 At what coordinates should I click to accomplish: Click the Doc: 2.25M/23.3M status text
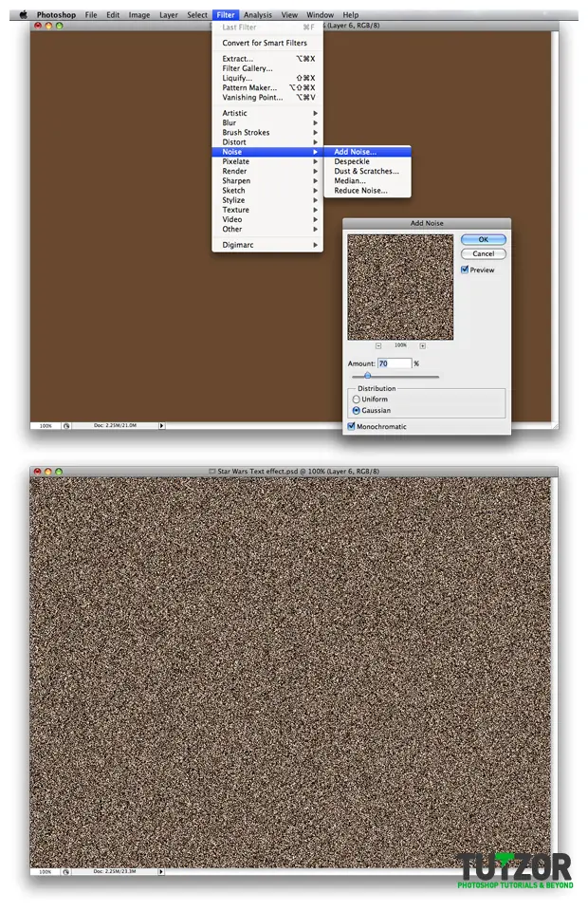tap(115, 871)
